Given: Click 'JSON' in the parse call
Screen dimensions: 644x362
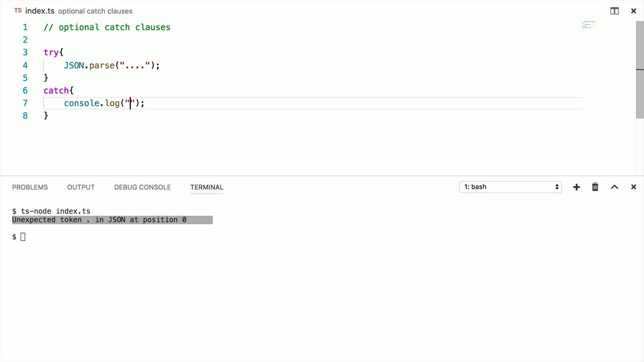Looking at the screenshot, I should tap(74, 65).
